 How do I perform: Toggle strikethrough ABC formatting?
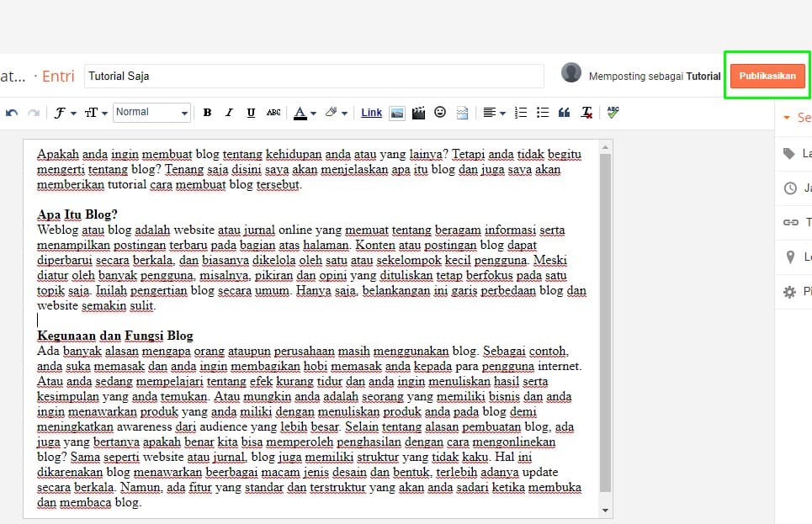(273, 113)
